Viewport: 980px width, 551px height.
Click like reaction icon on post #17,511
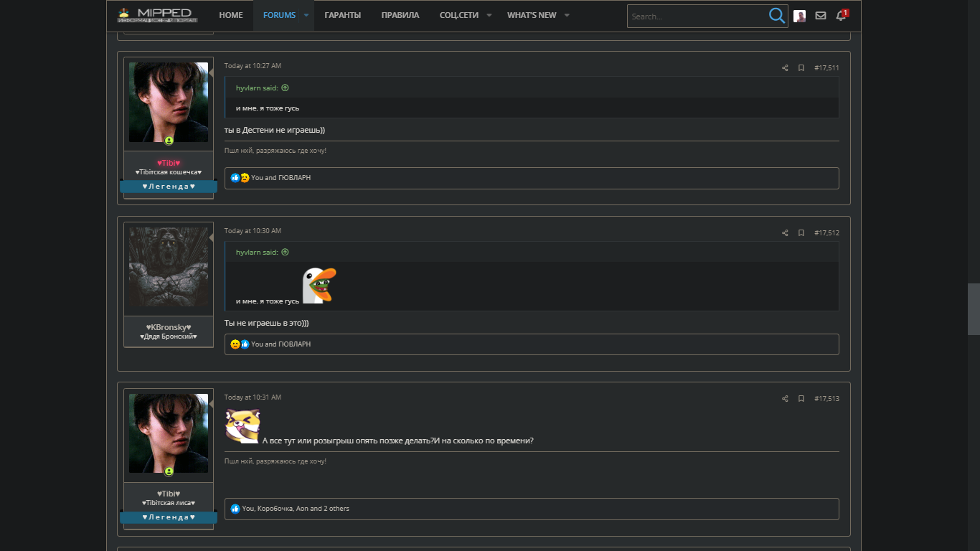(x=235, y=178)
